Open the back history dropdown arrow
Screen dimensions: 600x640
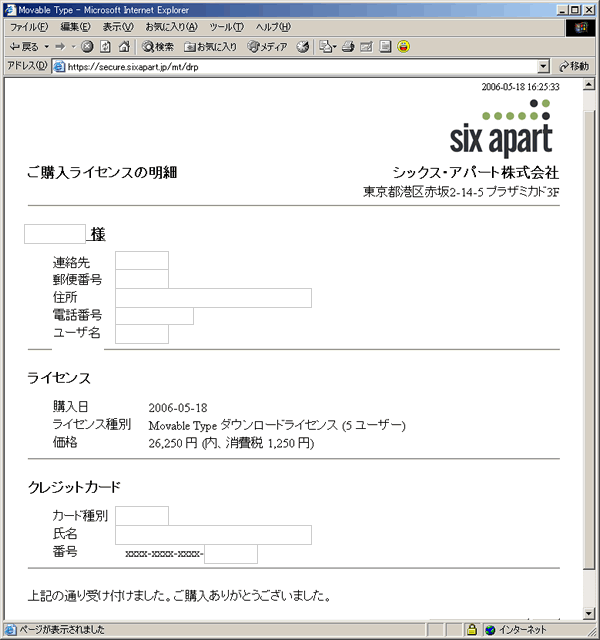[x=47, y=47]
